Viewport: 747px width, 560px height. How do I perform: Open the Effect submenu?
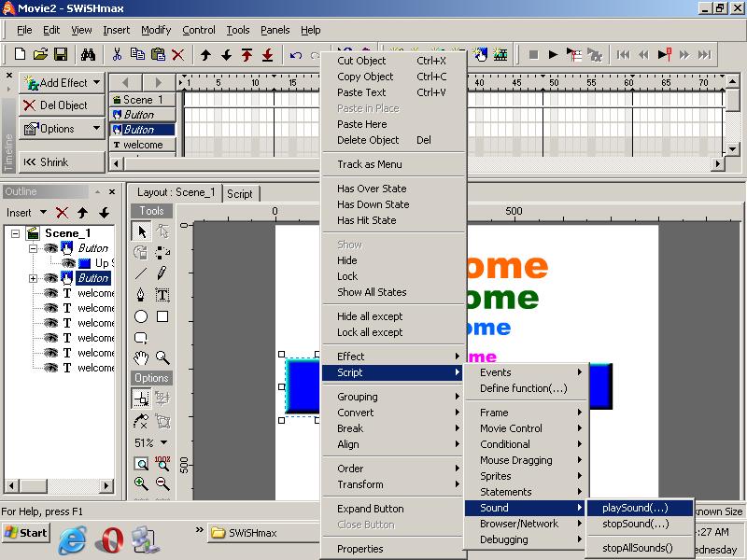(393, 357)
